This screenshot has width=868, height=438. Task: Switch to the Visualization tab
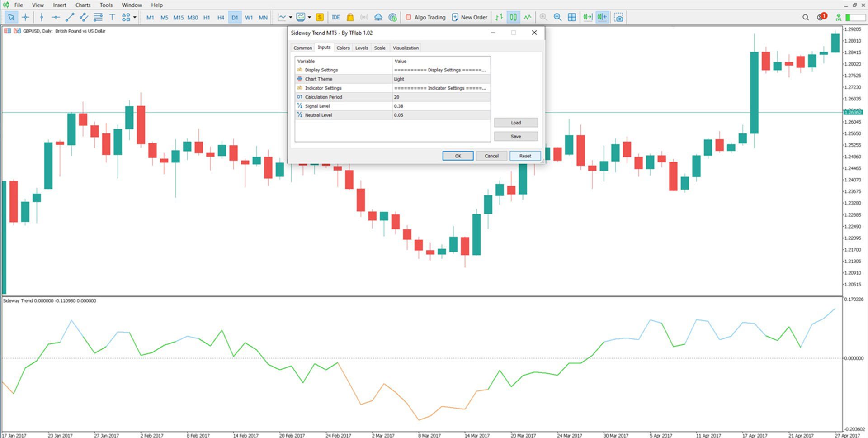point(406,48)
